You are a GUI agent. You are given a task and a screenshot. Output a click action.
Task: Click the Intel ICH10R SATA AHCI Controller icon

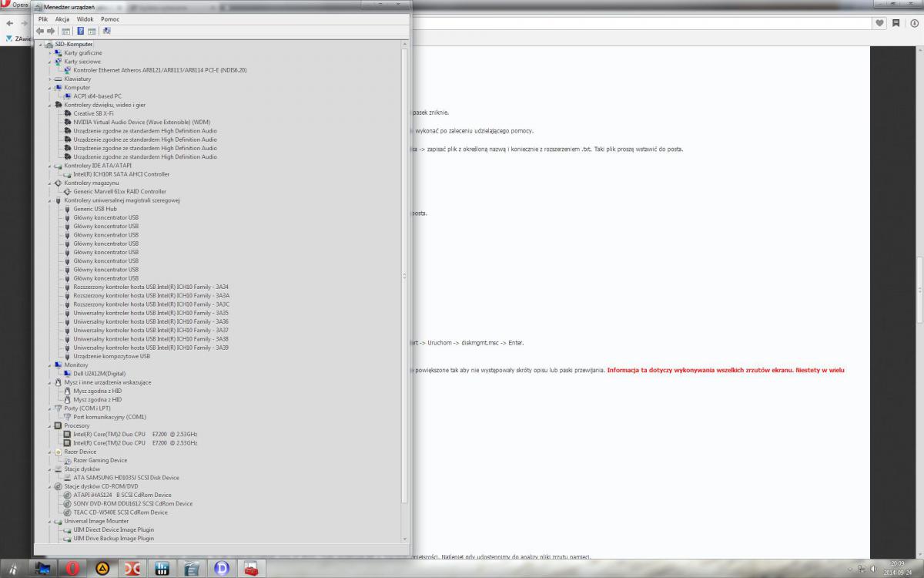(68, 174)
